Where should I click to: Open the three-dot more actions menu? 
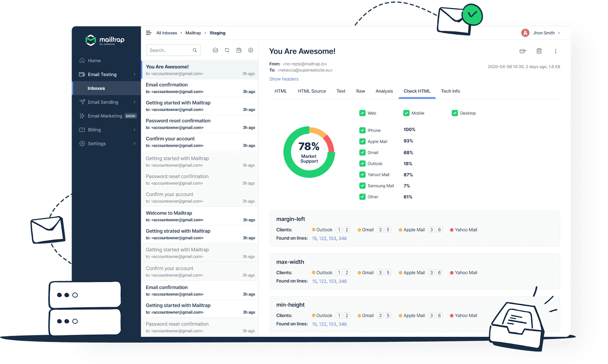coord(556,51)
